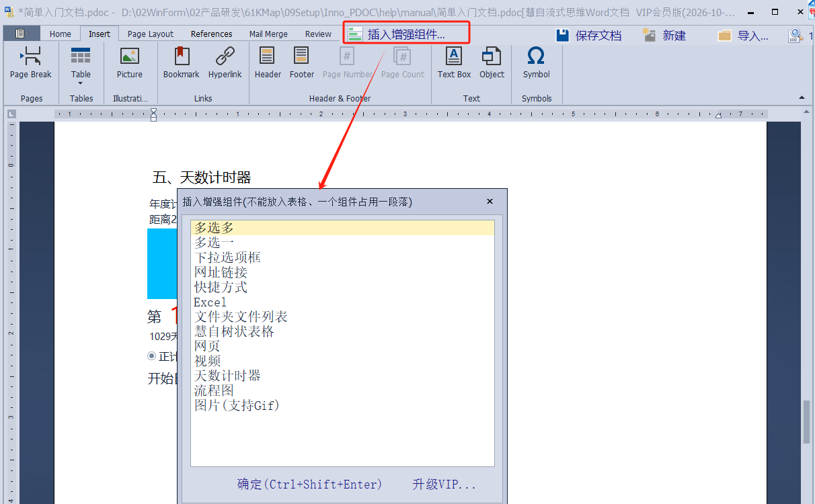Screen dimensions: 815x504
Task: Open the Mail Merge tab
Action: 268,34
